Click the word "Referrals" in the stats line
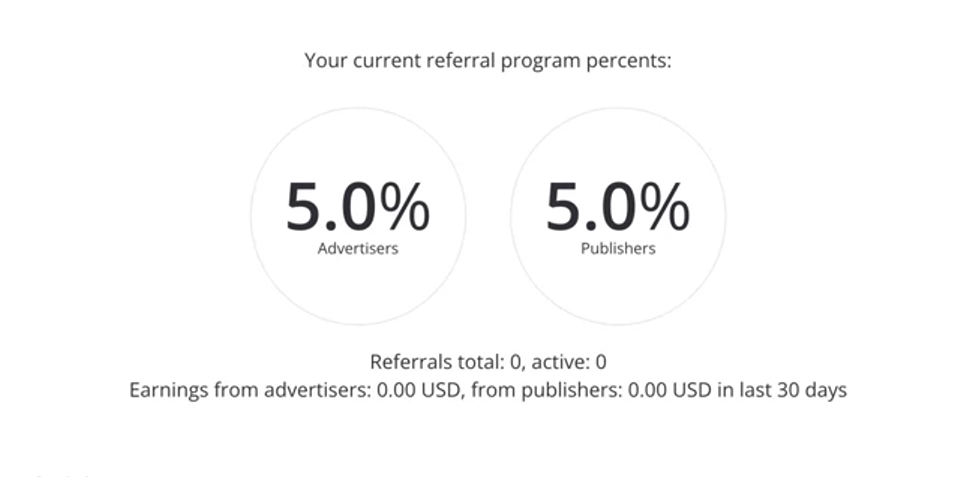This screenshot has height=477, width=971. [408, 361]
